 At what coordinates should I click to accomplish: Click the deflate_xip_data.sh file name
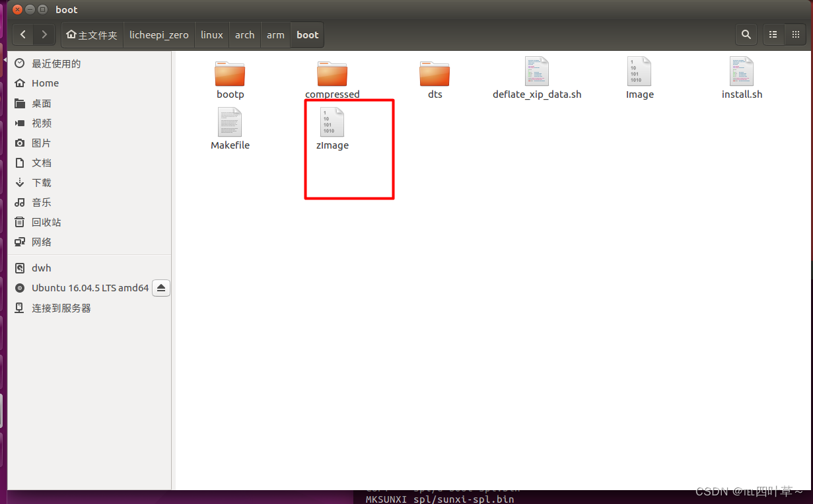537,94
